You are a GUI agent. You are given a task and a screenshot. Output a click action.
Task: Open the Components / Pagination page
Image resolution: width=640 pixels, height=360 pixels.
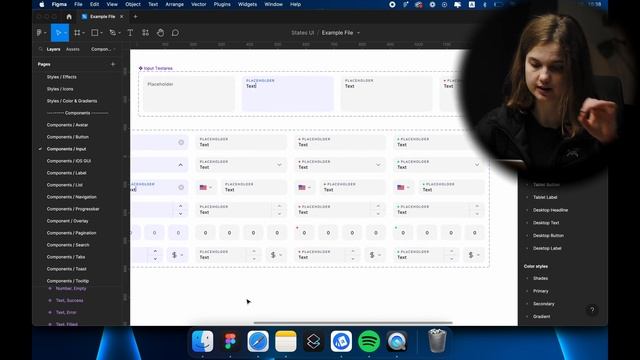click(71, 233)
